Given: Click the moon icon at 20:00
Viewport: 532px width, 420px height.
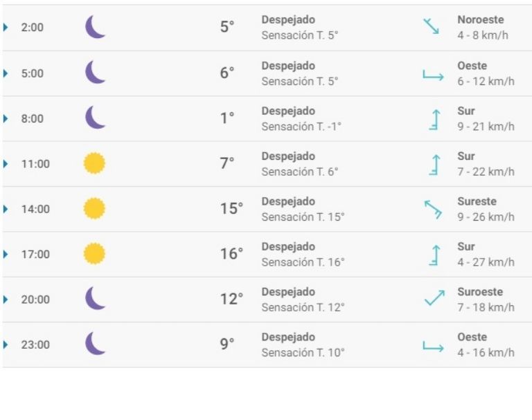Looking at the screenshot, I should (95, 299).
